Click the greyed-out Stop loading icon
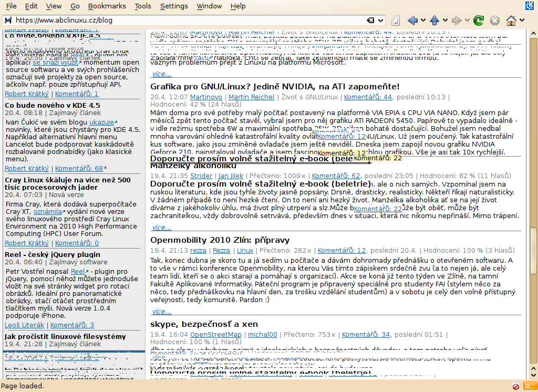This screenshot has width=538, height=392. point(495,20)
